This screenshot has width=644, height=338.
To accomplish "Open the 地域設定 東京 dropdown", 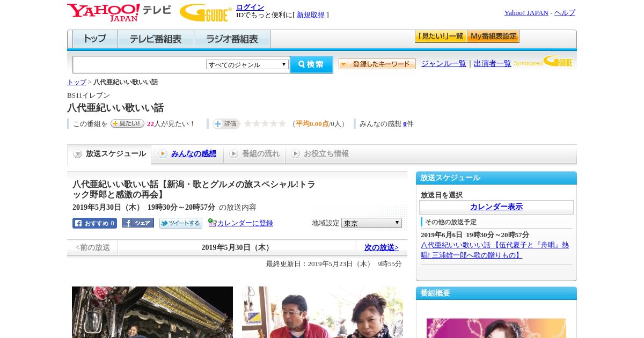I will (371, 223).
